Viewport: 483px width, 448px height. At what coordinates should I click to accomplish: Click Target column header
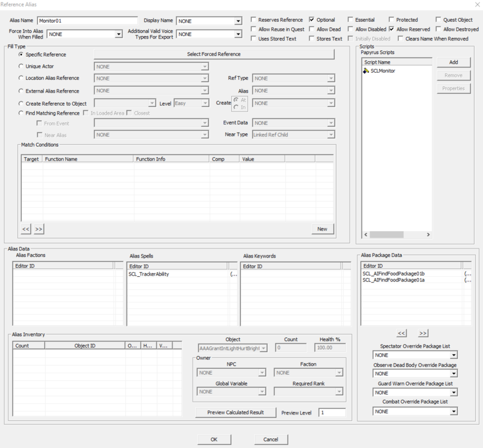(32, 159)
